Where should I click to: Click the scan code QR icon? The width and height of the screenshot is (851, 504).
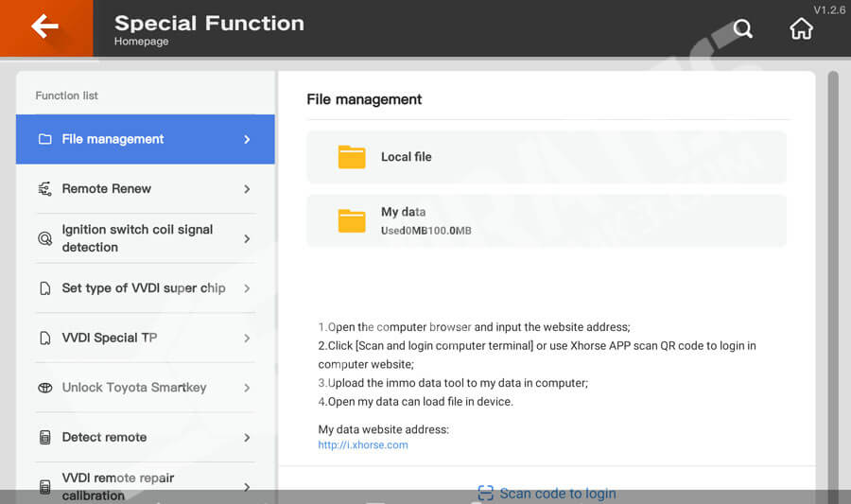(x=485, y=493)
